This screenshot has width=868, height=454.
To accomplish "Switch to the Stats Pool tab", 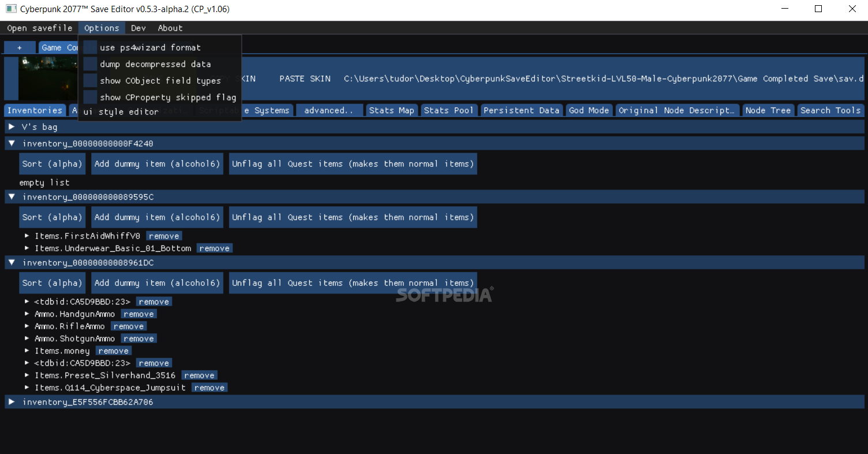I will click(449, 110).
